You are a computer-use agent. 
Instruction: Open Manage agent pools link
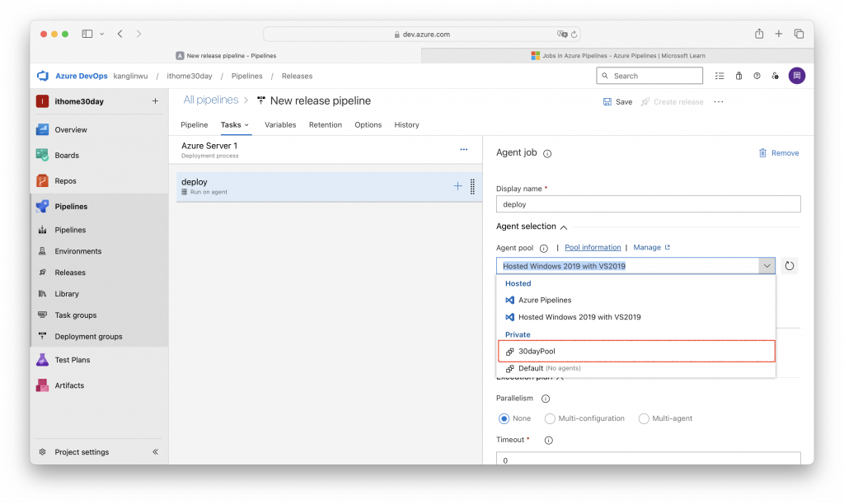click(x=651, y=247)
